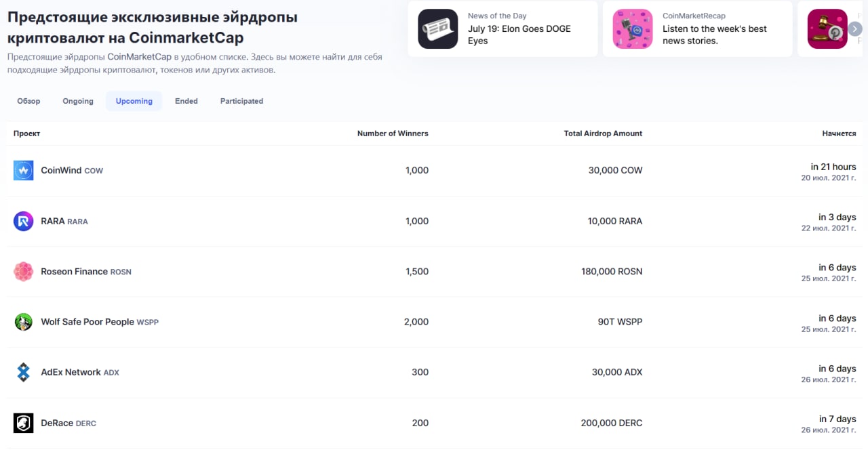Switch to the Ended airdrops tab
The width and height of the screenshot is (868, 454).
pos(186,101)
